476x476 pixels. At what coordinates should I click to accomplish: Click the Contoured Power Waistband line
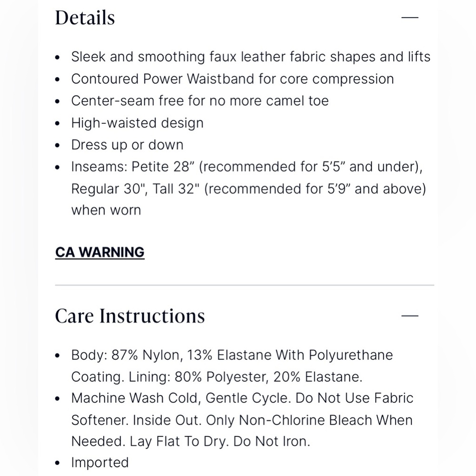[x=233, y=79]
